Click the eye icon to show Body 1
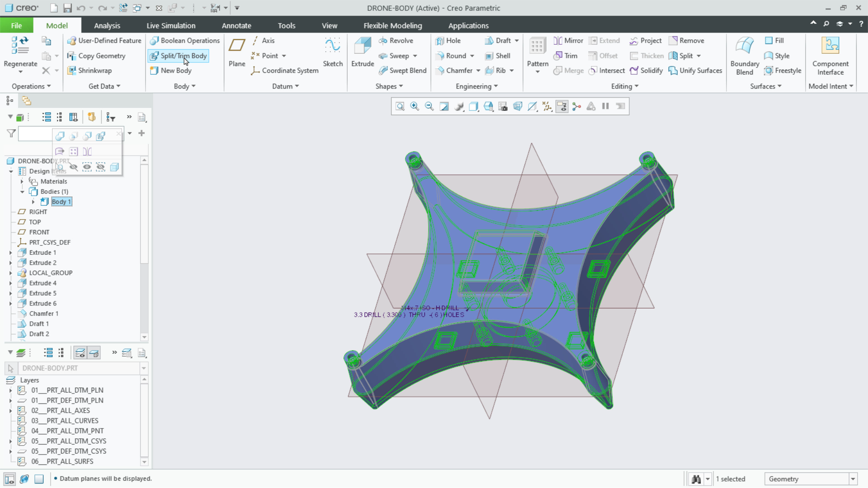This screenshot has width=868, height=488. pyautogui.click(x=87, y=167)
